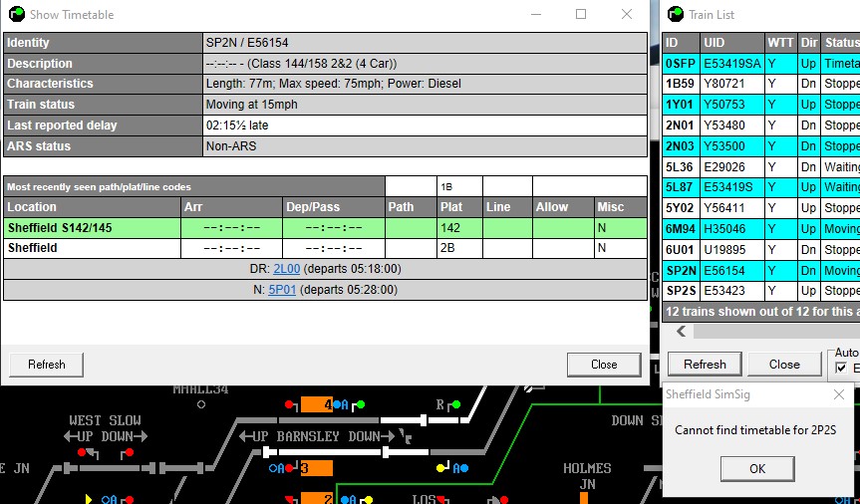Click the orange train berth numbered 4
This screenshot has width=860, height=504.
317,405
